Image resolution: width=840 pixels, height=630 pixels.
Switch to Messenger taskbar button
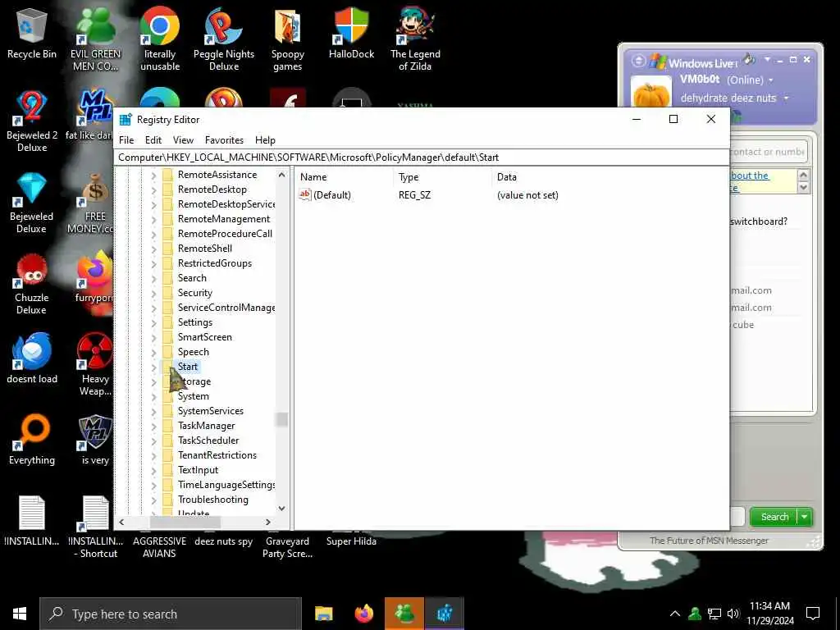pos(404,614)
